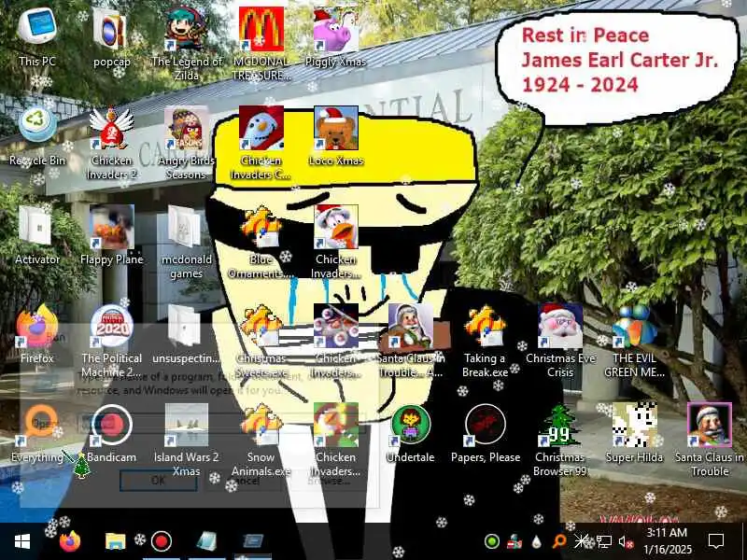Open the Everything magnifier tray icon

coord(558,540)
